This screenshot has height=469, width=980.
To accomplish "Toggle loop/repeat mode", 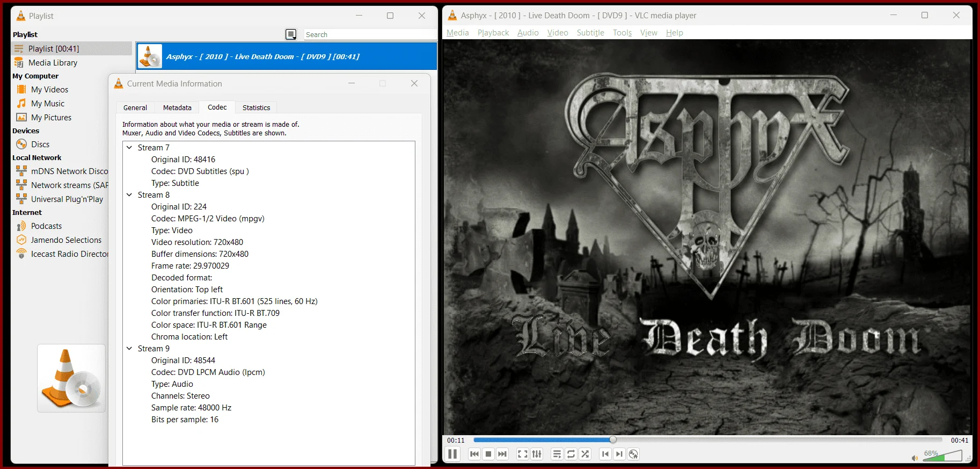I will pyautogui.click(x=571, y=454).
